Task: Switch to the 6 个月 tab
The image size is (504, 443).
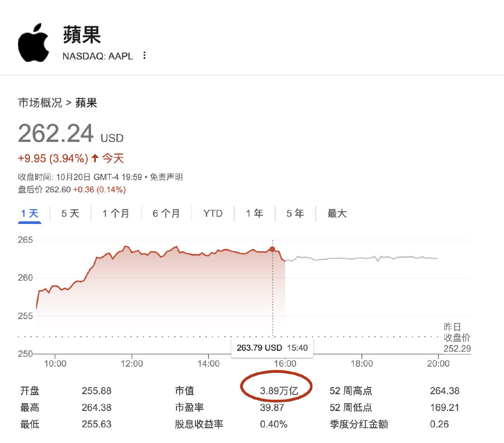Action: click(x=166, y=213)
